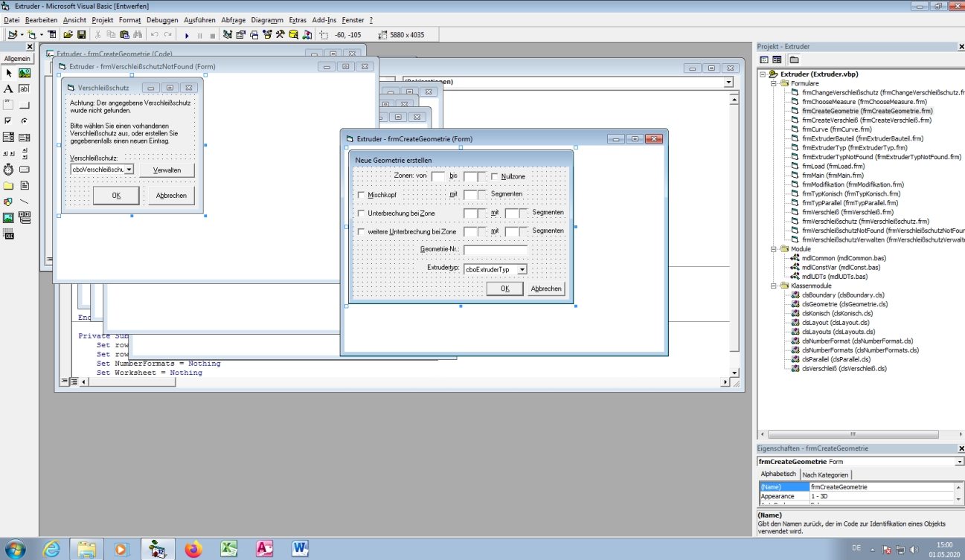The image size is (965, 560).
Task: Switch to the Nach Kategorien tab
Action: [x=825, y=474]
